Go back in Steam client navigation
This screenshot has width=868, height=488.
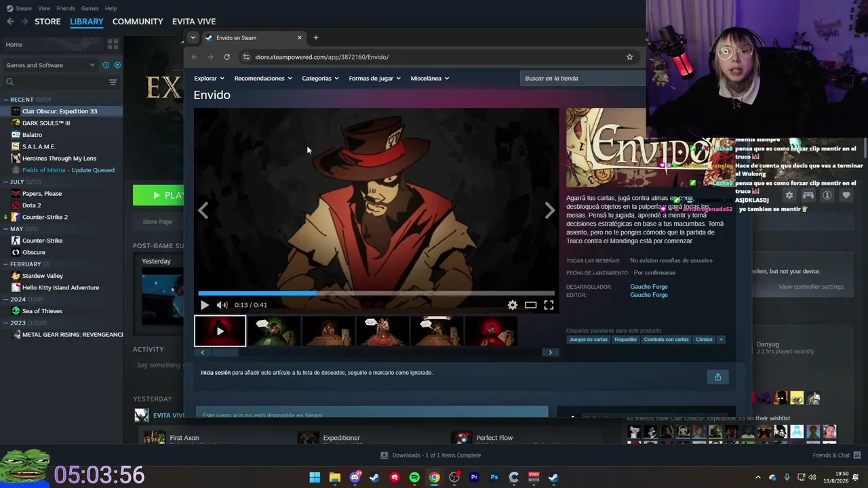coord(10,22)
